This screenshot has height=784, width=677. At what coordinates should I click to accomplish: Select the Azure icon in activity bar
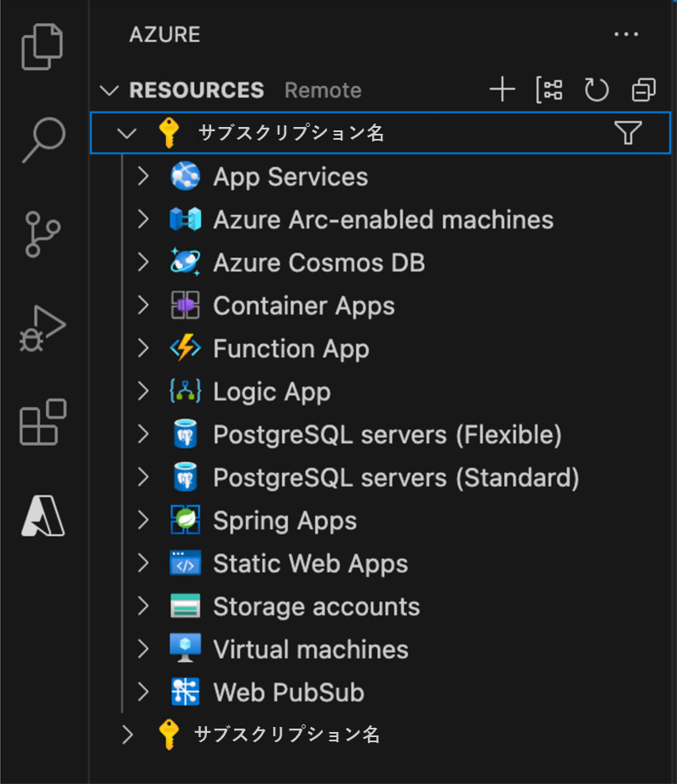click(x=43, y=515)
